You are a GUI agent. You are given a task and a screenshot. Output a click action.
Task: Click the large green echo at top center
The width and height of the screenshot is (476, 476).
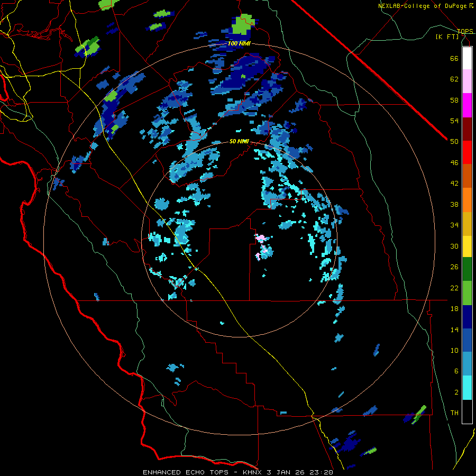(243, 23)
